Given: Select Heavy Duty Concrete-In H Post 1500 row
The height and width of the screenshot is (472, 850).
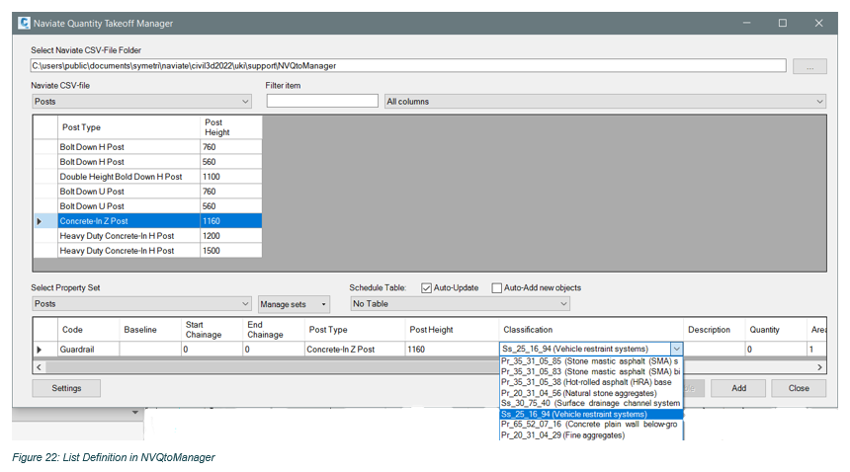Looking at the screenshot, I should click(147, 250).
